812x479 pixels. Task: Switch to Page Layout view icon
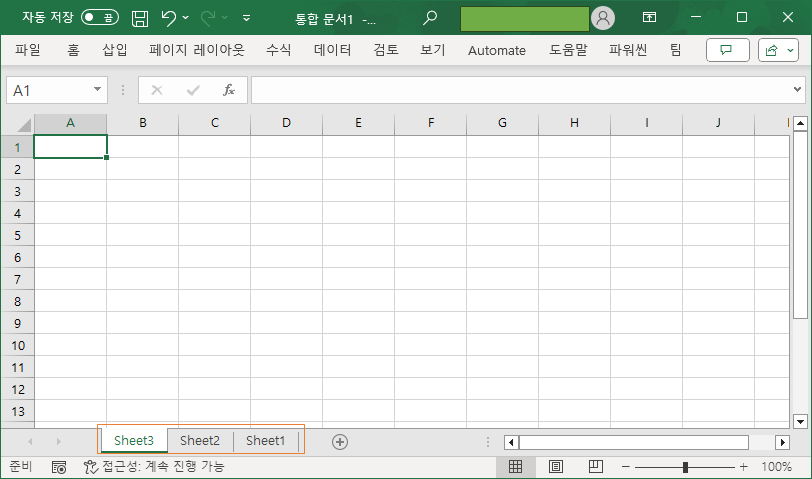555,467
